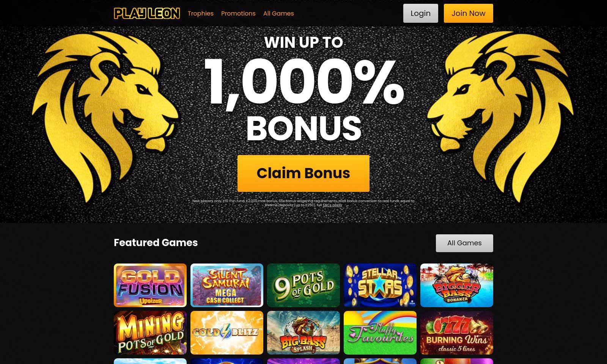Play the Stellar Stars game
This screenshot has height=364, width=607.
coord(380,285)
